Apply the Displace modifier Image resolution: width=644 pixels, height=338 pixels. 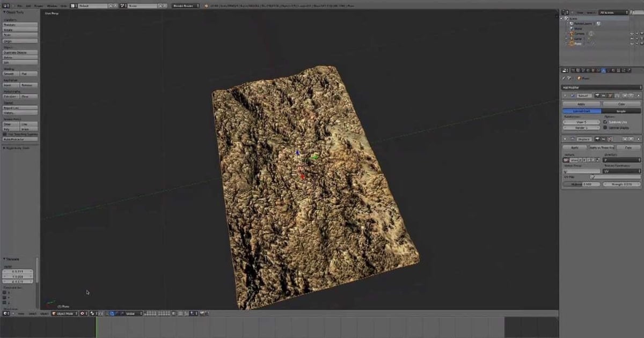(574, 147)
